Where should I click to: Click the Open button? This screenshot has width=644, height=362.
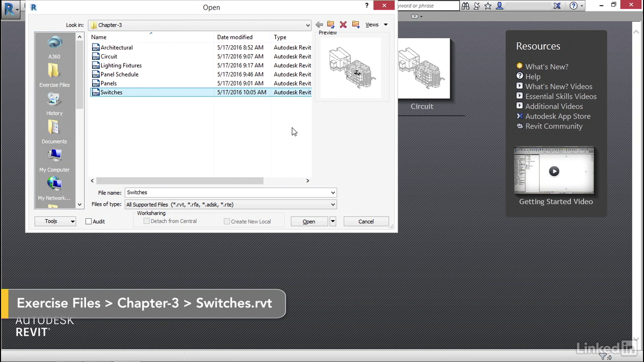point(309,221)
